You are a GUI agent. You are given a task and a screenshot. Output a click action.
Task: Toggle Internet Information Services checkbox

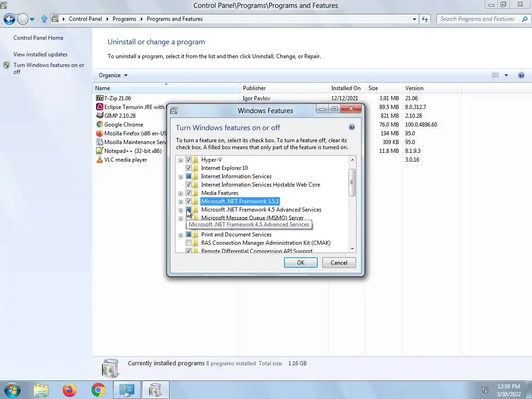tap(188, 176)
